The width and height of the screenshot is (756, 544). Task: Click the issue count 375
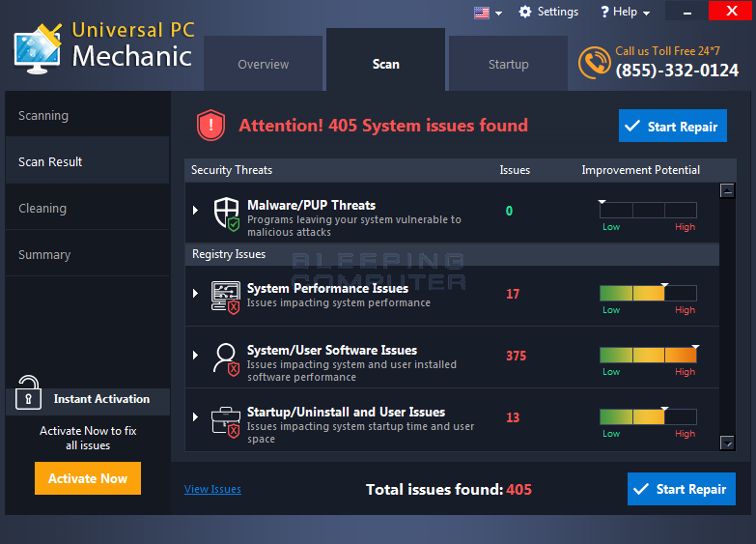click(516, 356)
